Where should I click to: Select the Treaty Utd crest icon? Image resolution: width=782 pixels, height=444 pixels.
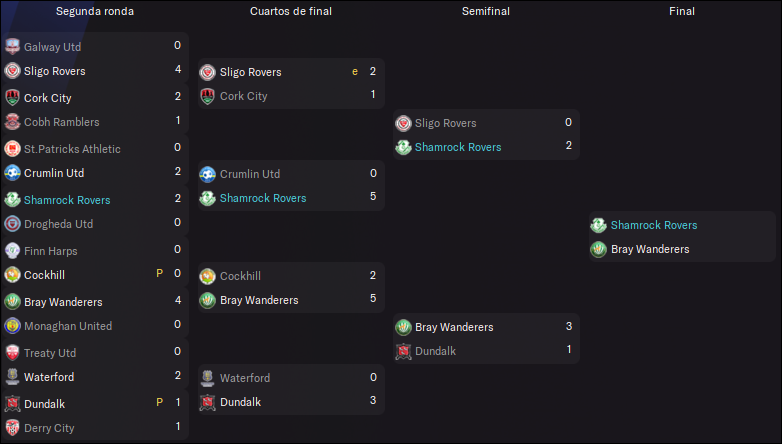point(12,352)
